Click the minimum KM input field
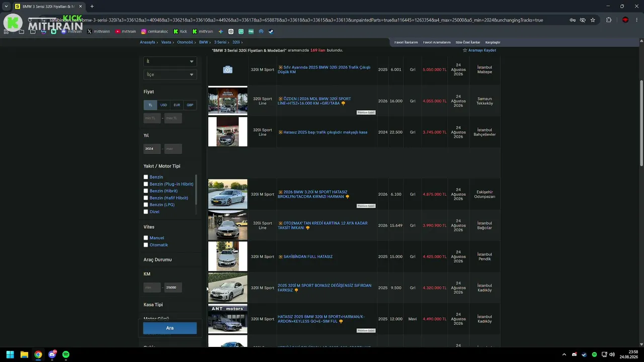The image size is (644, 362). (152, 288)
